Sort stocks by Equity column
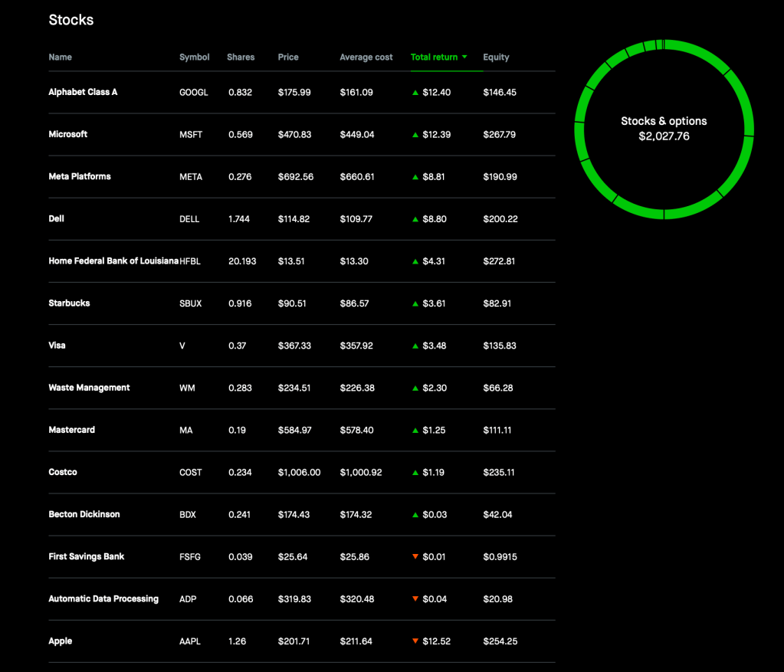Screen dimensions: 784x672 (496, 57)
